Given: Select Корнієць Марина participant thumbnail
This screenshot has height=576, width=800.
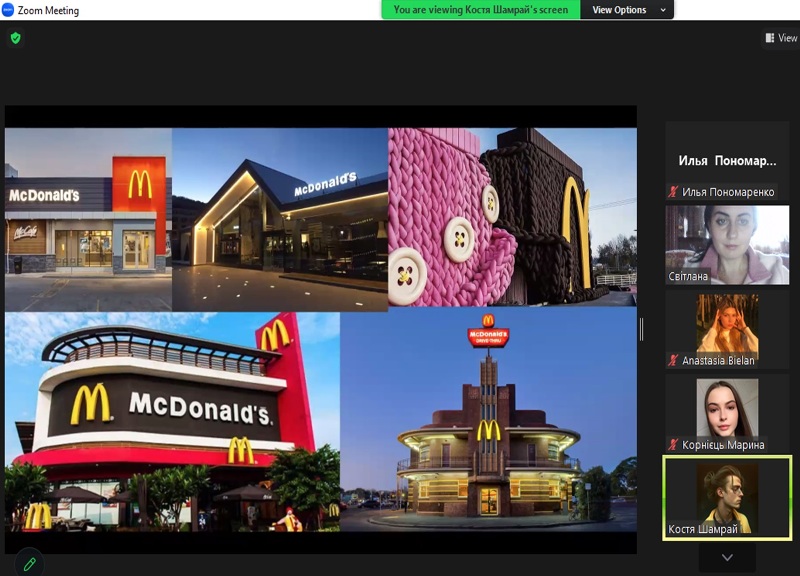Looking at the screenshot, I should pos(727,414).
